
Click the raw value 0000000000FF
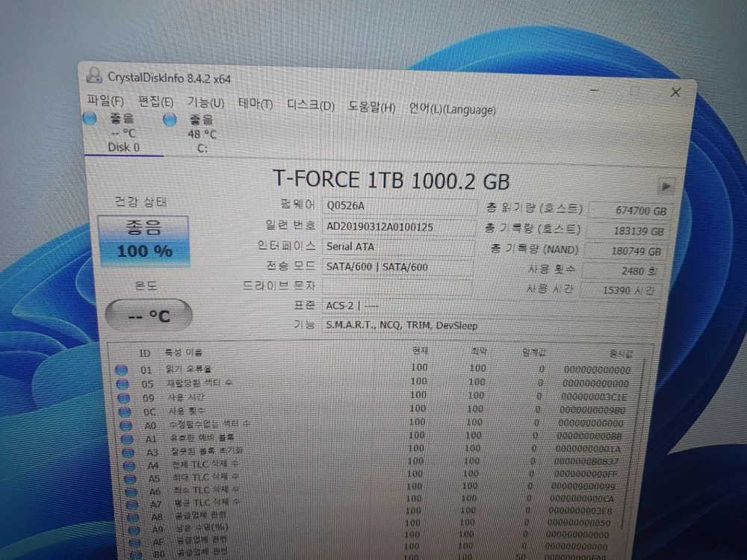tap(586, 474)
